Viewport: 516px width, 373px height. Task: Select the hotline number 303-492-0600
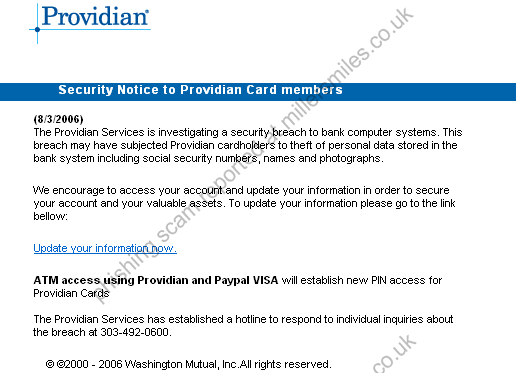(136, 332)
